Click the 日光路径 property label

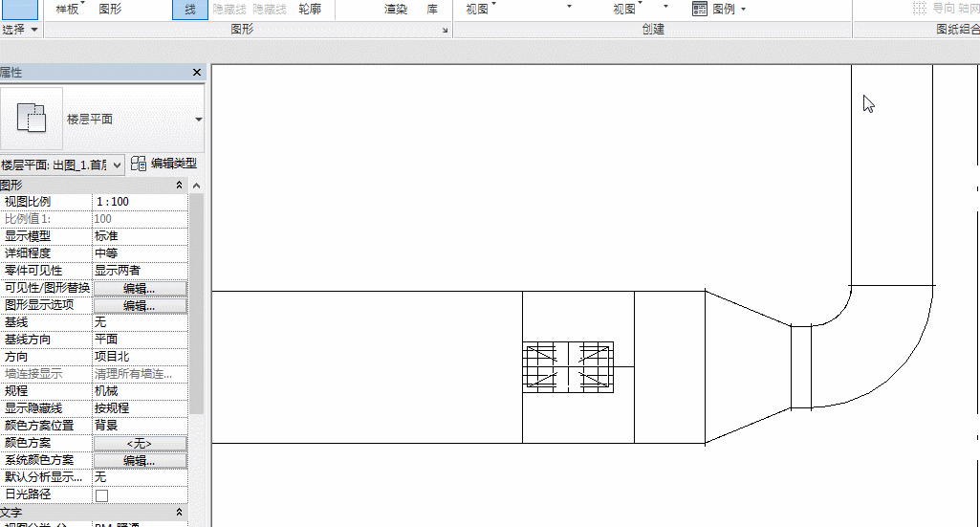[28, 494]
